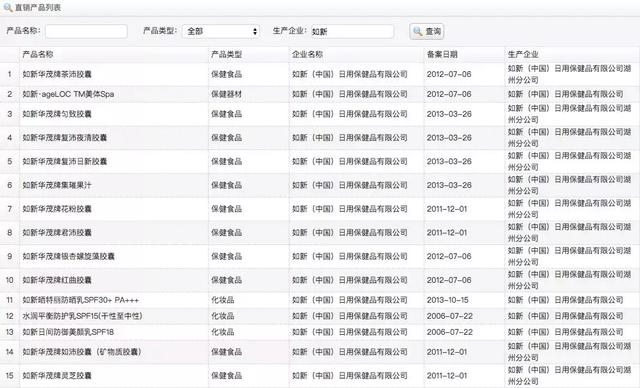The height and width of the screenshot is (388, 640).
Task: Click date 2011-12-01 in row 15
Action: [447, 375]
